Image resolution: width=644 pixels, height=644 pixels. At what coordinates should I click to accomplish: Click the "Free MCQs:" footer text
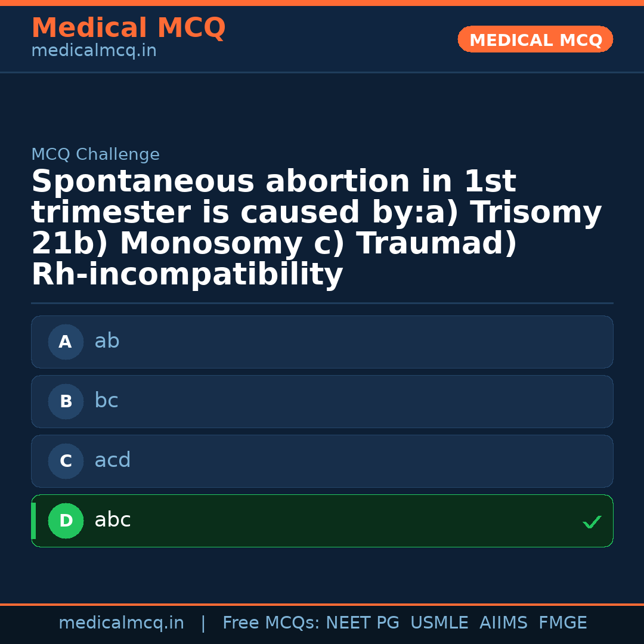[x=271, y=623]
